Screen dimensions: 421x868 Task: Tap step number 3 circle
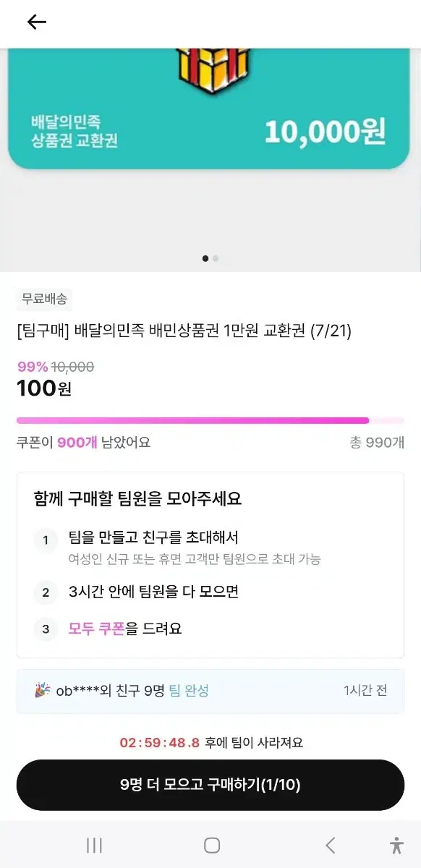tap(46, 629)
